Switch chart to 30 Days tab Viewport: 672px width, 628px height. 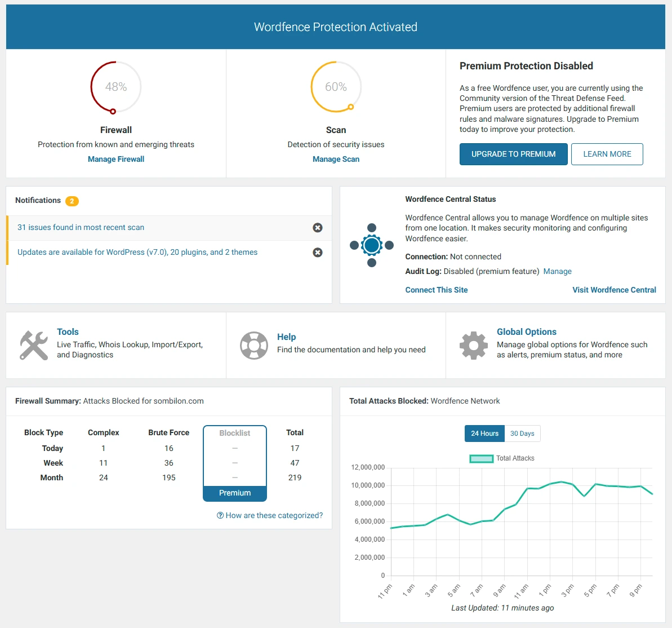(x=522, y=434)
